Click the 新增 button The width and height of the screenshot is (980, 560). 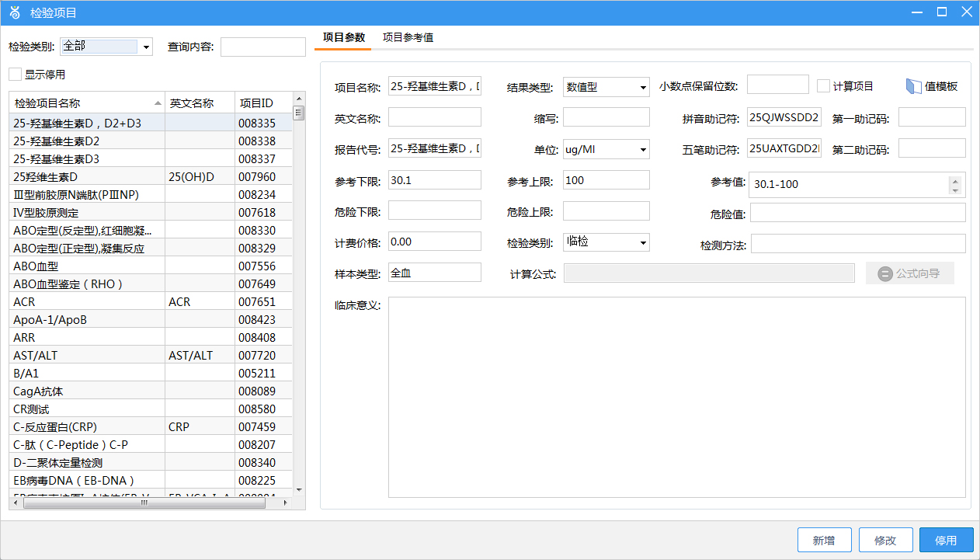pyautogui.click(x=824, y=541)
